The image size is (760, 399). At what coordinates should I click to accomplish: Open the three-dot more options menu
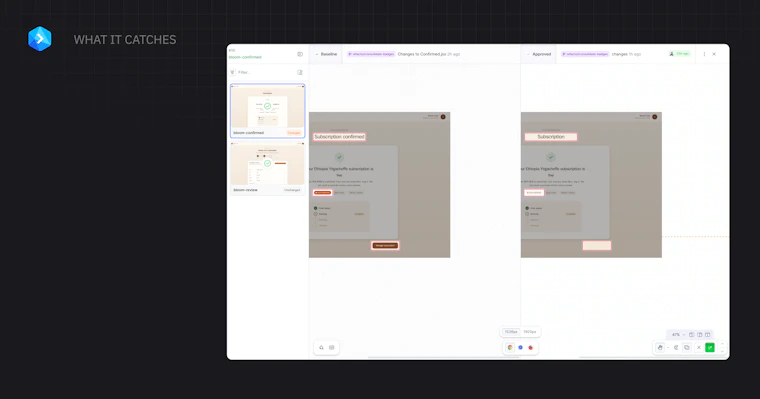[x=704, y=54]
